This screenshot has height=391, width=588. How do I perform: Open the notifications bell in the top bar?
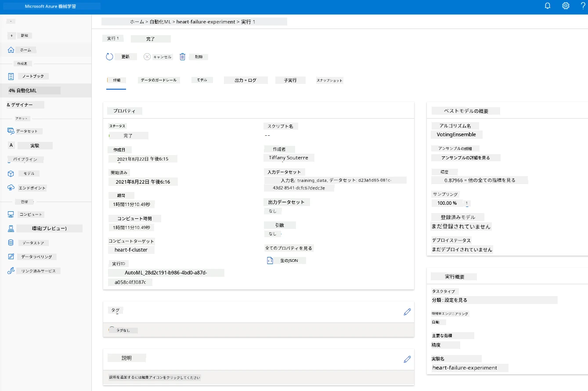[x=547, y=6]
